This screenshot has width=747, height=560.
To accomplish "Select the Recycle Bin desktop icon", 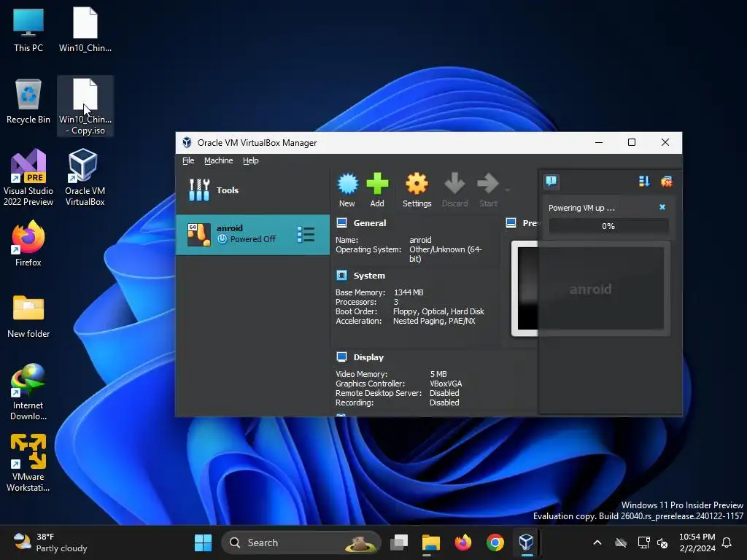I will pos(28,101).
